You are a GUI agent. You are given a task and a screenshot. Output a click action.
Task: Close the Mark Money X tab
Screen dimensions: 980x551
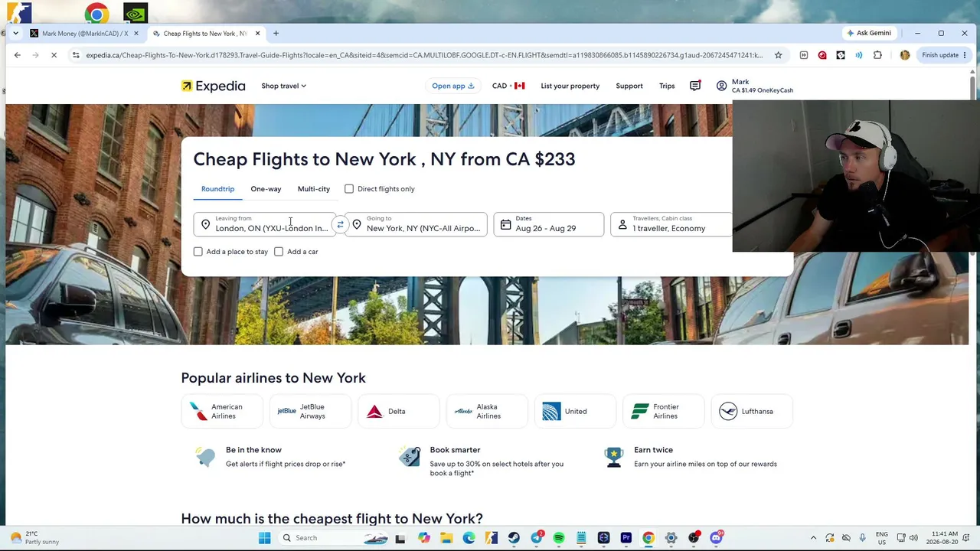pyautogui.click(x=136, y=33)
